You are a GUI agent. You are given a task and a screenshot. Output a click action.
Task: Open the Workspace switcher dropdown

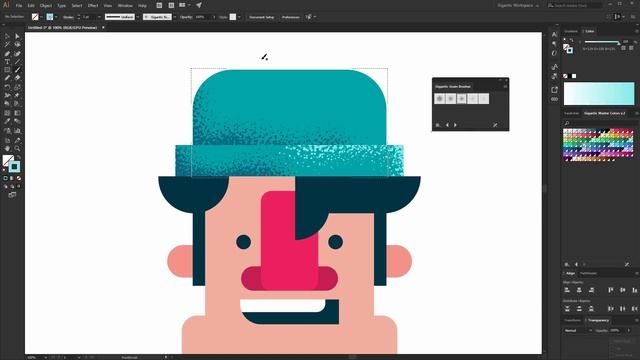coord(518,6)
